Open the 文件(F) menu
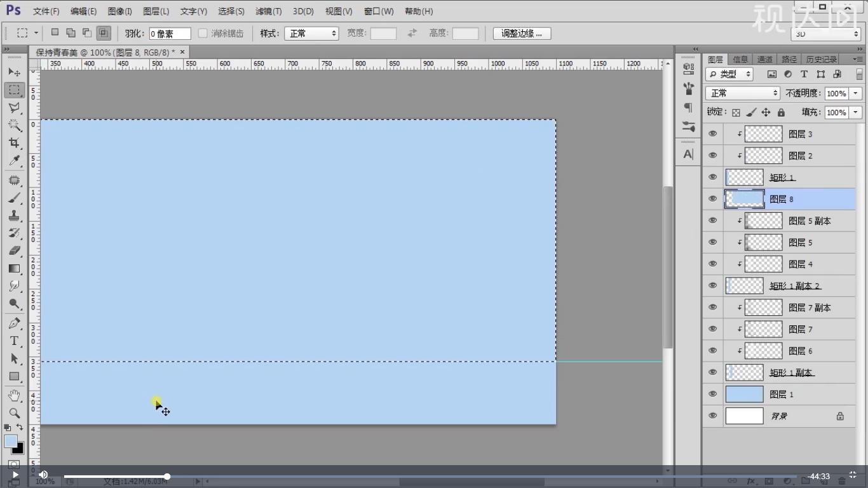The width and height of the screenshot is (868, 488). click(x=46, y=11)
